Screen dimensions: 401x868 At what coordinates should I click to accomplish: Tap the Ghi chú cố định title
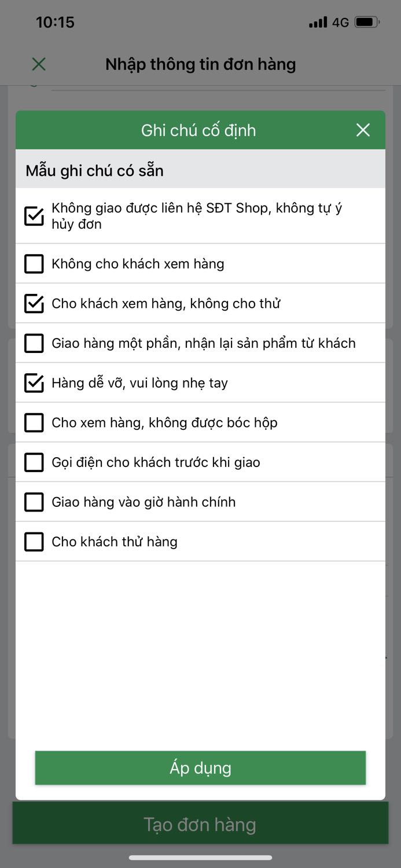(198, 130)
